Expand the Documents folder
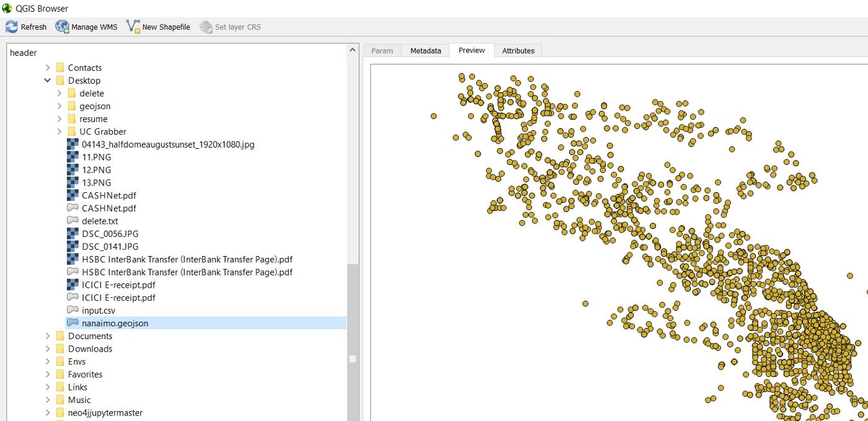The width and height of the screenshot is (868, 421). point(48,335)
